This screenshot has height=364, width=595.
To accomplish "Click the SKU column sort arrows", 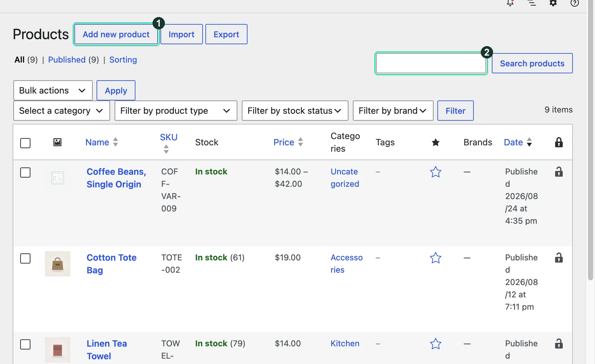I will click(x=166, y=149).
